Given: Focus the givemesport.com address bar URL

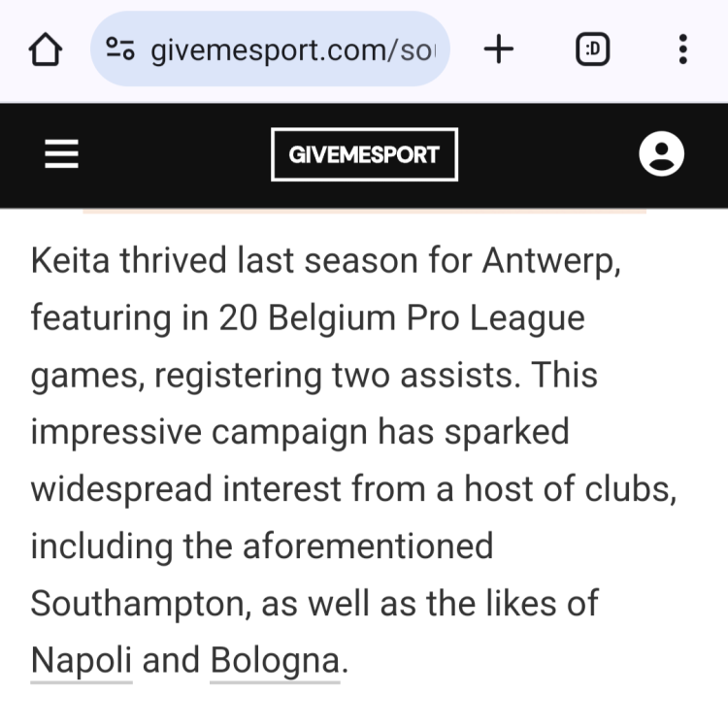Looking at the screenshot, I should (291, 50).
